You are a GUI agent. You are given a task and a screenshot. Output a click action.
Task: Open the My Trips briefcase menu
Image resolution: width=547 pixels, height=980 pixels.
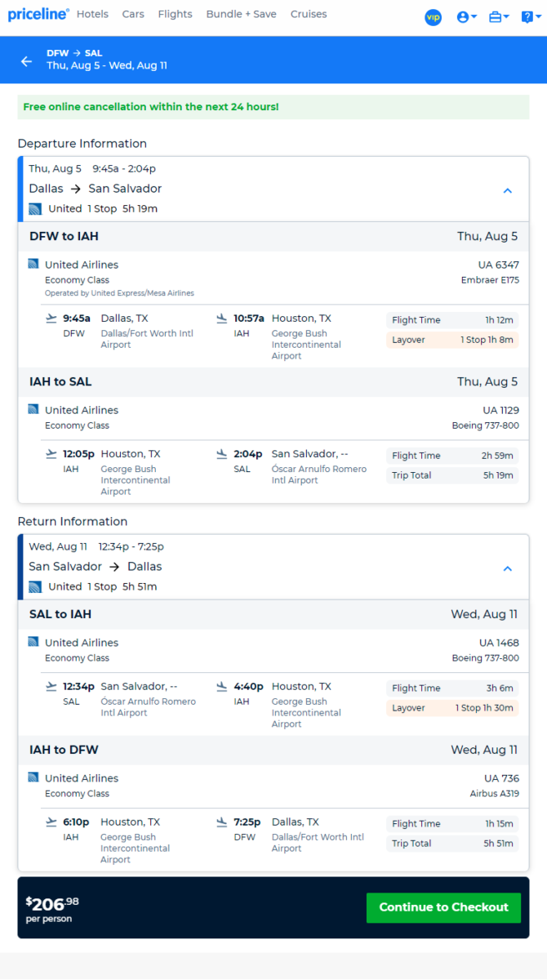coord(499,17)
